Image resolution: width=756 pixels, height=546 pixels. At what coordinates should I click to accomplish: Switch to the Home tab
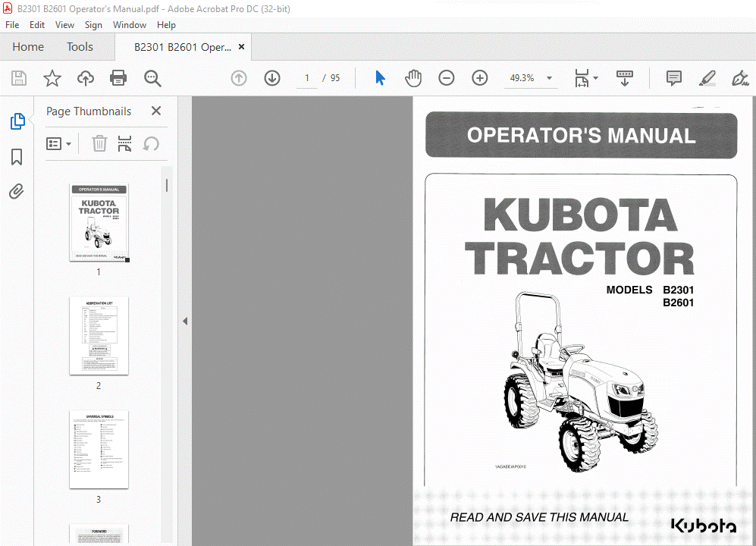coord(28,47)
